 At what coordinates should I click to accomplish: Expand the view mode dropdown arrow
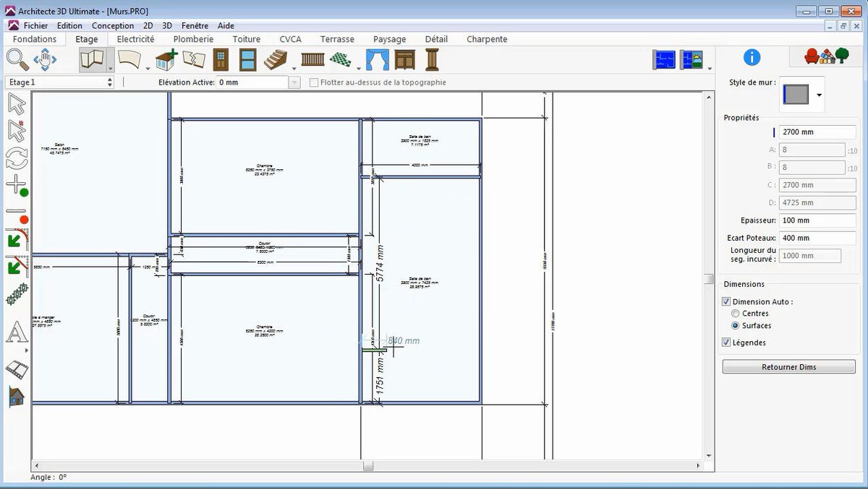pyautogui.click(x=710, y=69)
